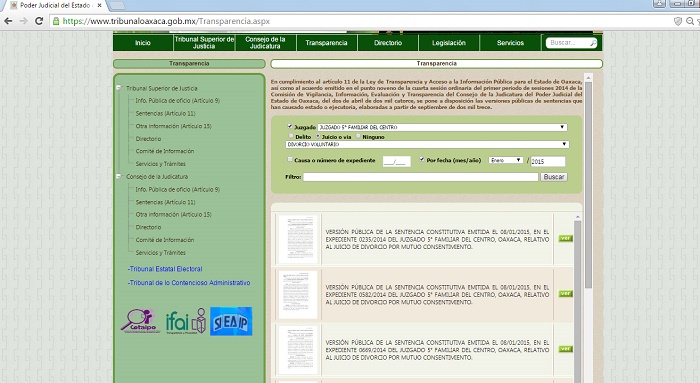Open the document thumbnail for expediente 0235/2014

(x=298, y=239)
